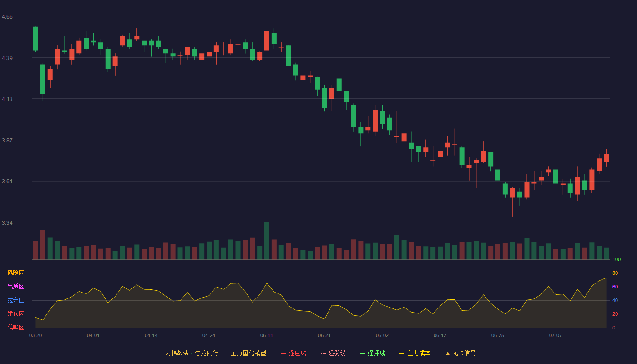The image size is (637, 364).
Task: Select the 低吸区 zone label
Action: pos(15,327)
